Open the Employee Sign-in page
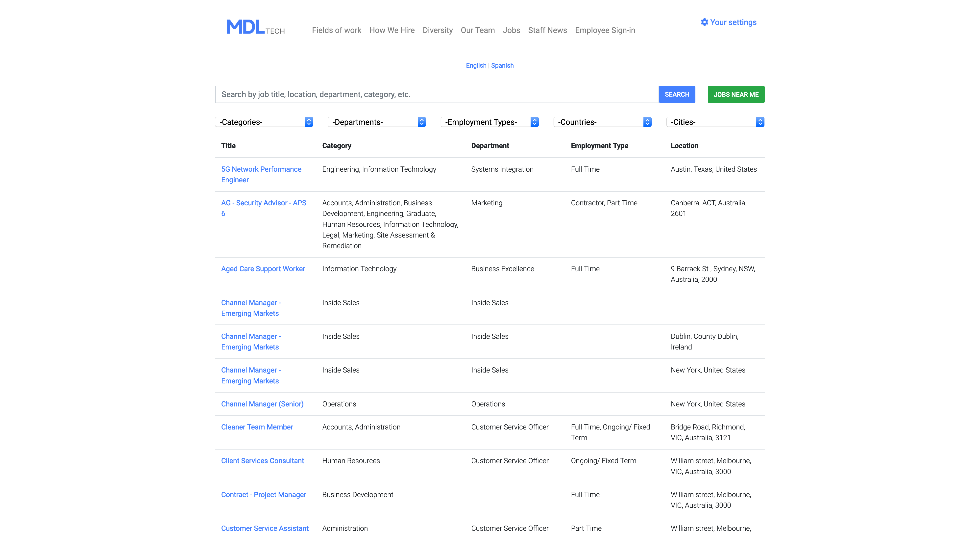This screenshot has height=535, width=980. pos(605,30)
